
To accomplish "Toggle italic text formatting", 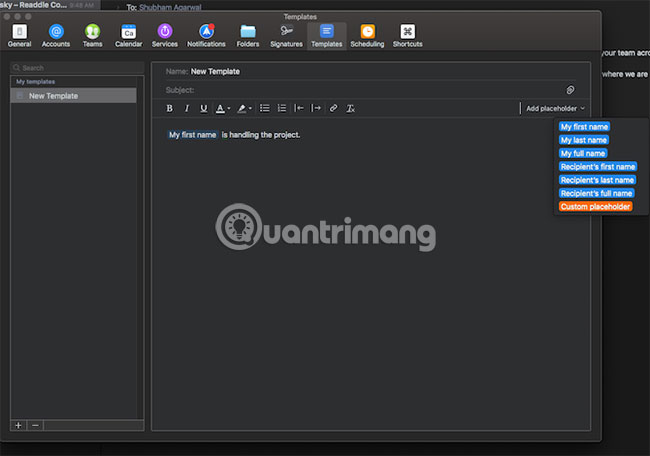I will tap(186, 108).
